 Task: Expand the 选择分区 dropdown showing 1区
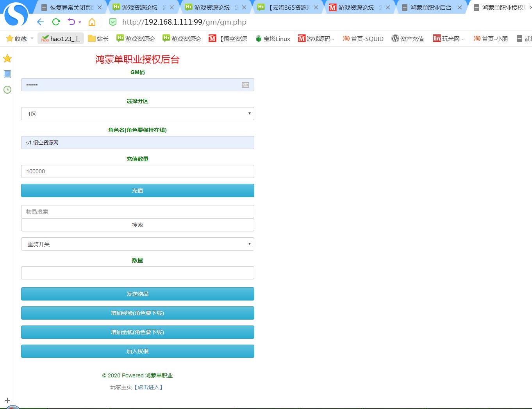pos(137,114)
